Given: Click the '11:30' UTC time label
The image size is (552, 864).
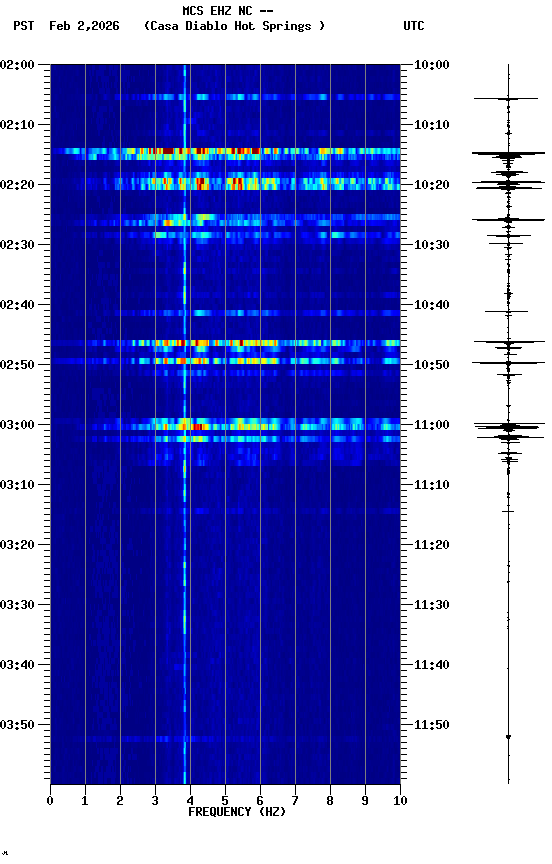Looking at the screenshot, I should coord(432,605).
